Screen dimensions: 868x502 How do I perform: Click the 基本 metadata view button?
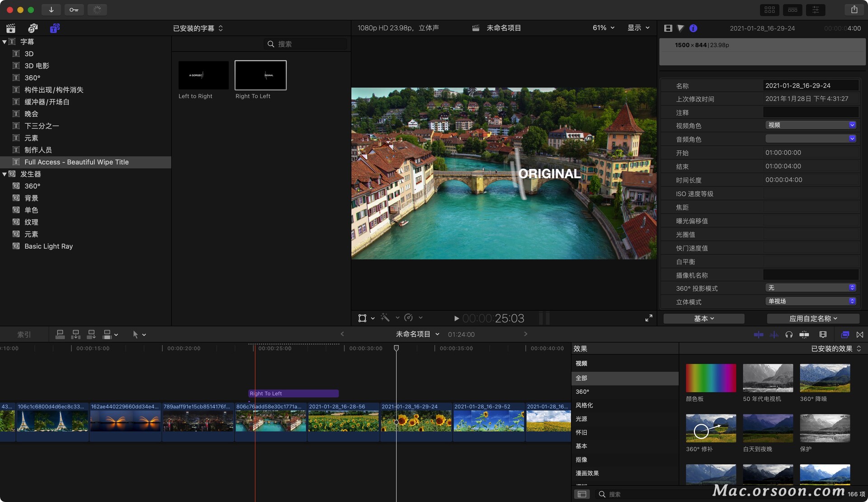point(703,319)
